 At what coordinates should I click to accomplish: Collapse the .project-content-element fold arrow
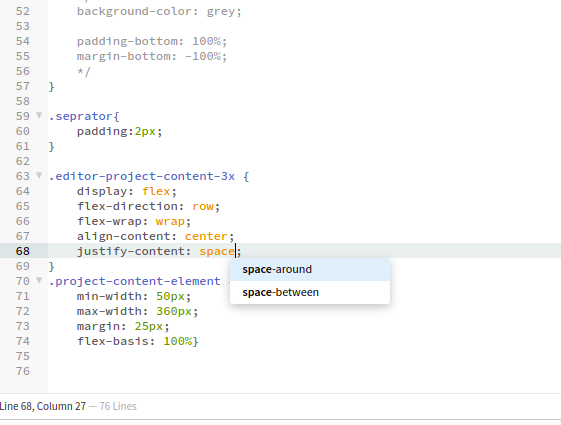pyautogui.click(x=39, y=280)
